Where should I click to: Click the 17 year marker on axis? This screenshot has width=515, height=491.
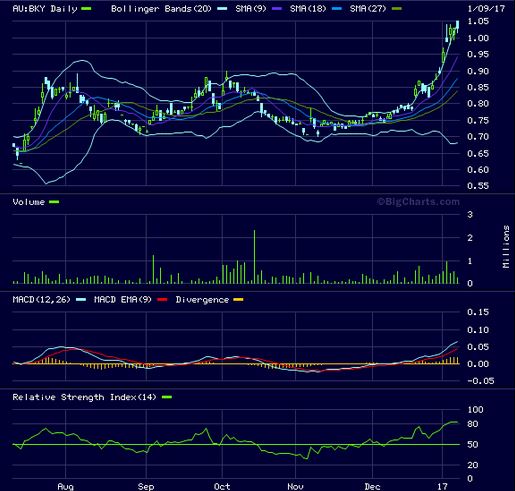(442, 486)
